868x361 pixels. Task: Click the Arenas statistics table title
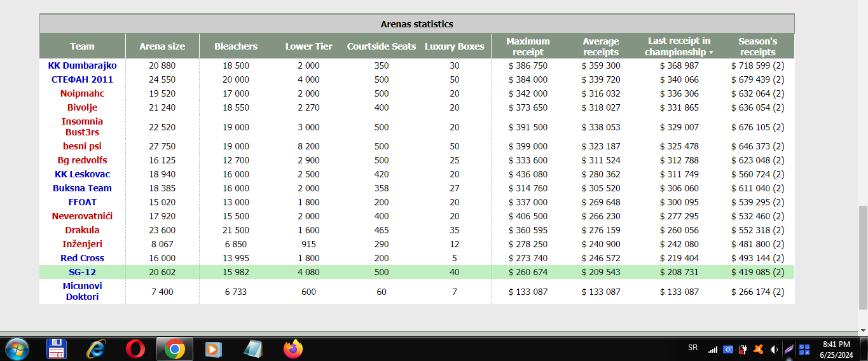click(x=417, y=24)
